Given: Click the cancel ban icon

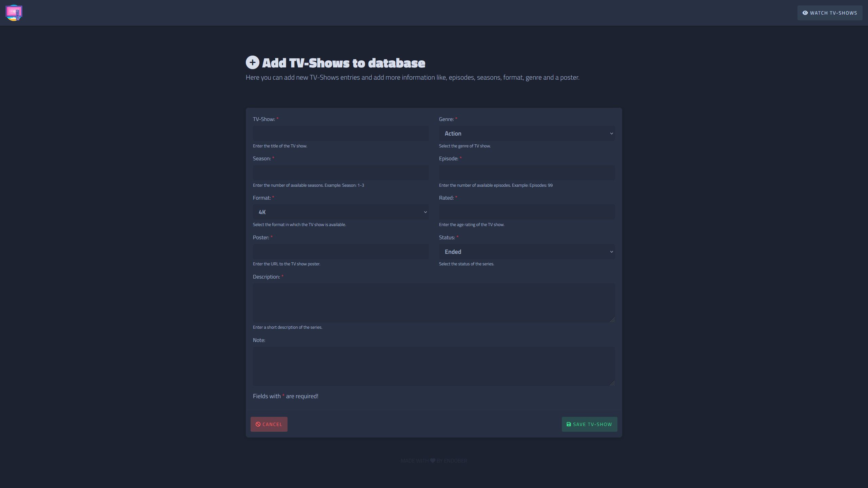Looking at the screenshot, I should point(258,424).
